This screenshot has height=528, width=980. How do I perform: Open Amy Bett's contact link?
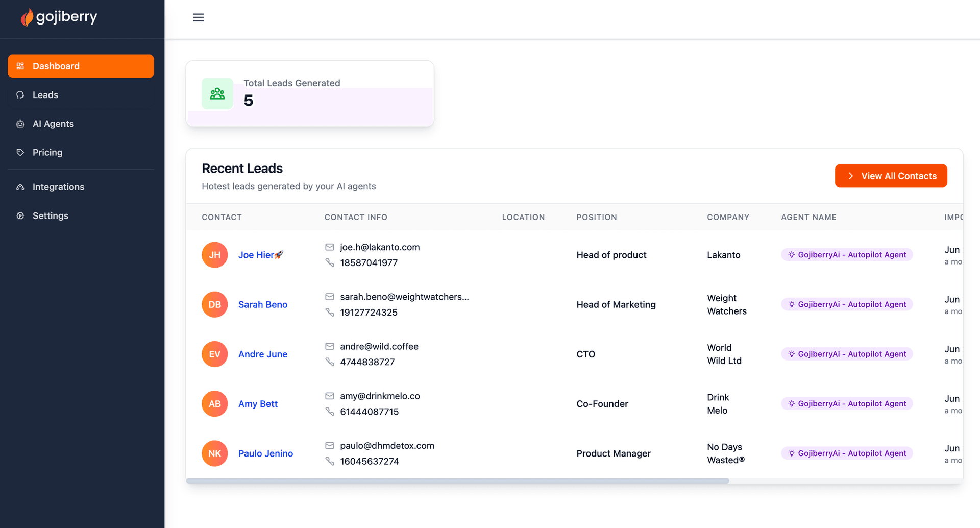pyautogui.click(x=258, y=403)
